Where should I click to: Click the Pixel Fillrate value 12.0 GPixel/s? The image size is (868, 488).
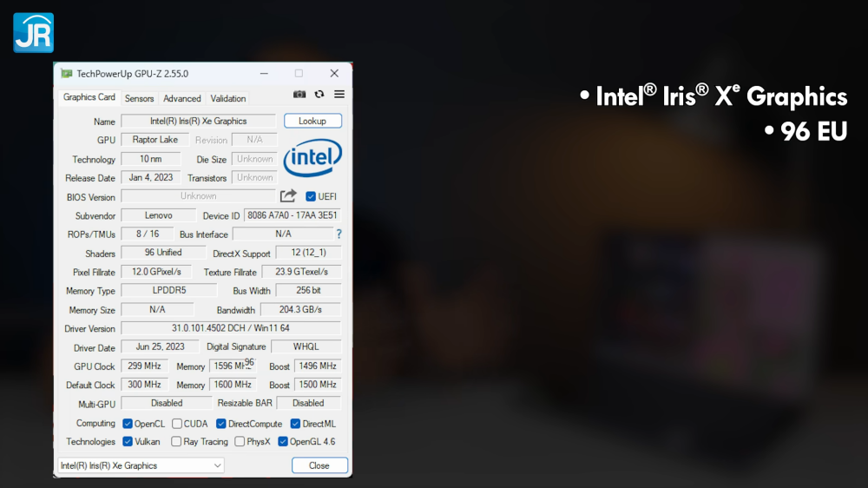point(156,272)
